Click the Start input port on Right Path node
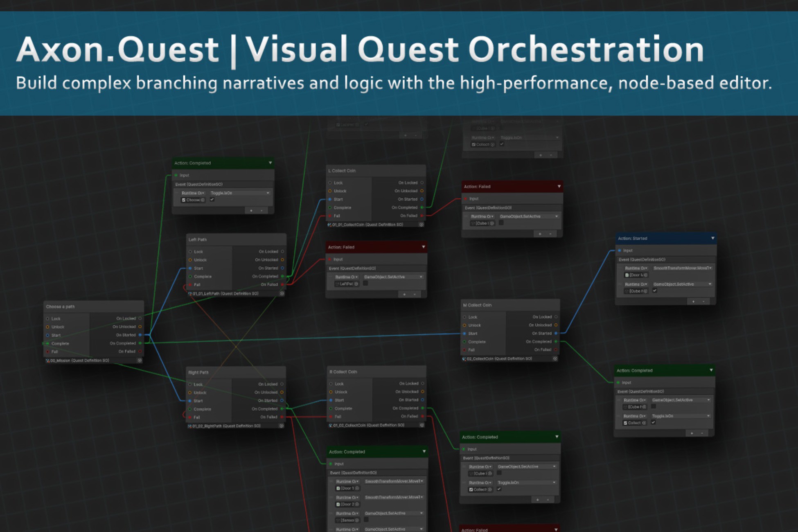Viewport: 798px width, 532px height. [x=190, y=401]
